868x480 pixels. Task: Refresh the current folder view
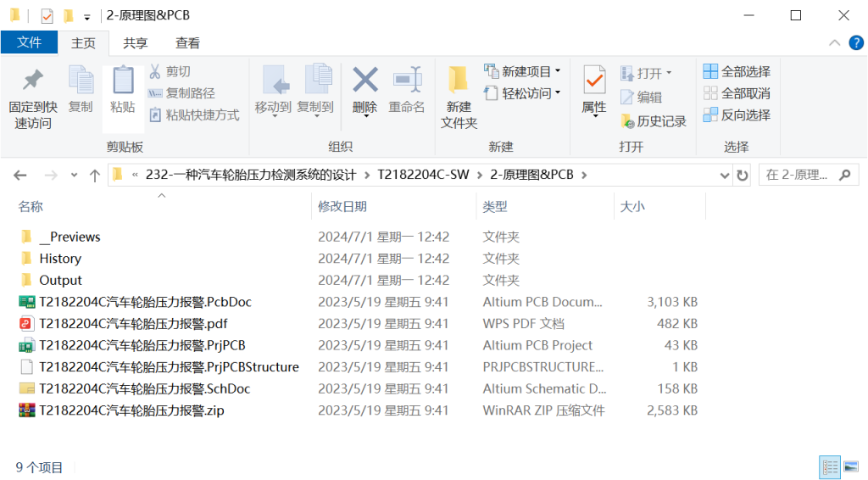click(x=743, y=176)
